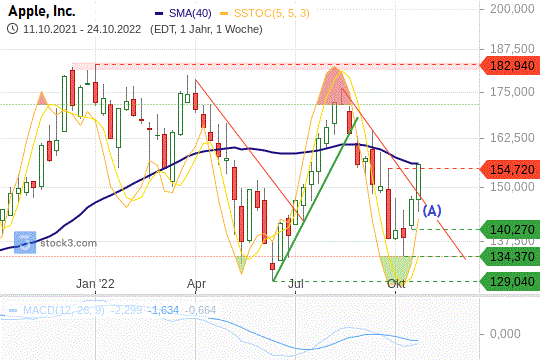Click the MACD value -1,634

[163, 310]
